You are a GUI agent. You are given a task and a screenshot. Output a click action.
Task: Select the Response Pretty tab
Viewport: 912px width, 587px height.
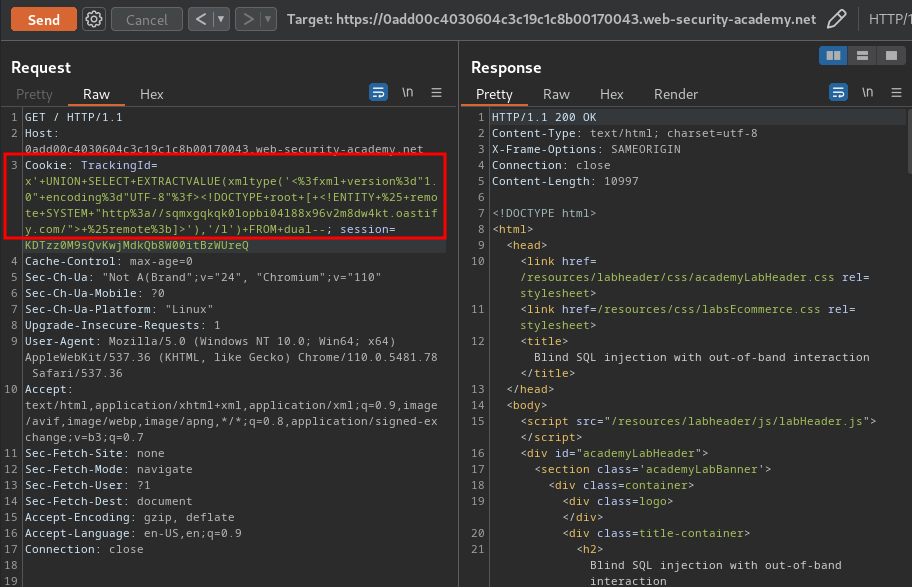click(494, 94)
